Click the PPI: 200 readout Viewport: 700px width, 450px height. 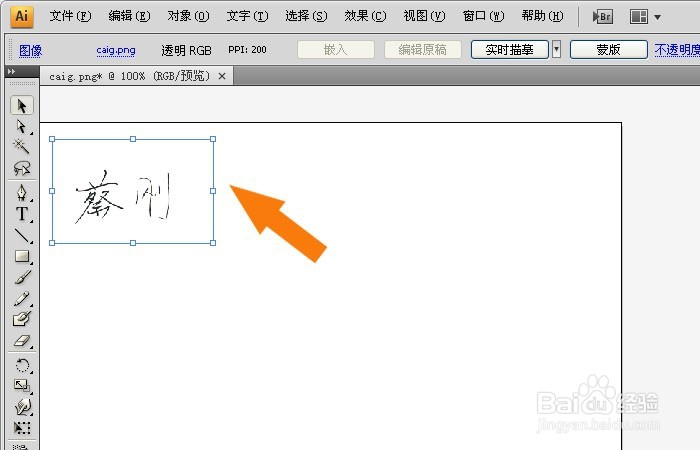[247, 50]
